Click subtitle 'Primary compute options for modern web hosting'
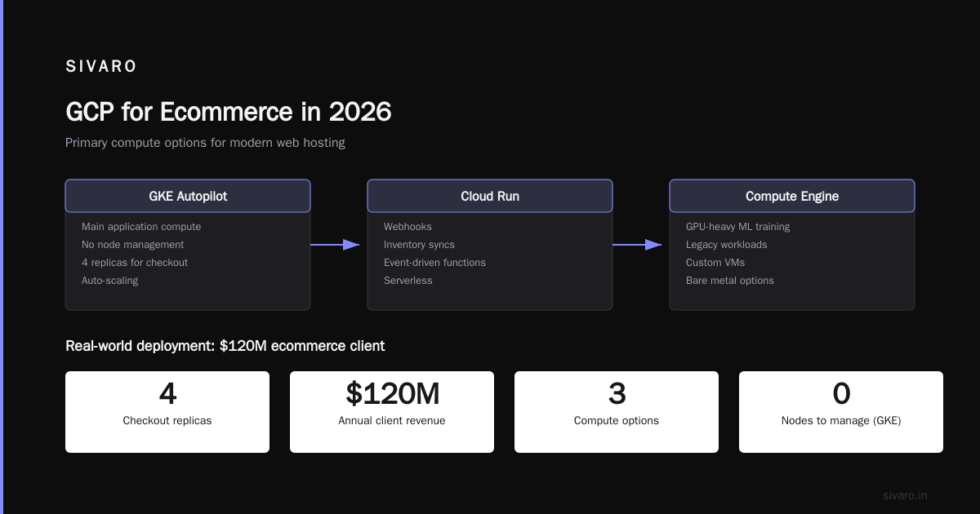Screen dimensions: 980x514 [205, 143]
